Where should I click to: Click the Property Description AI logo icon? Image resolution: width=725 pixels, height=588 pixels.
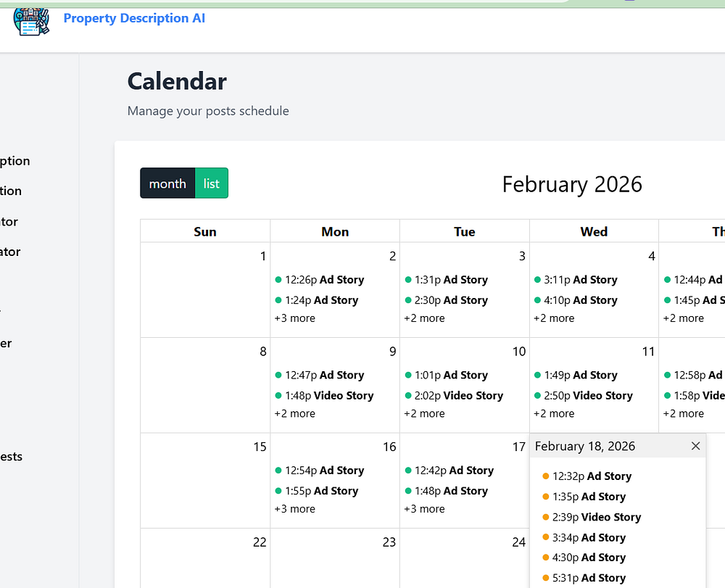31,21
